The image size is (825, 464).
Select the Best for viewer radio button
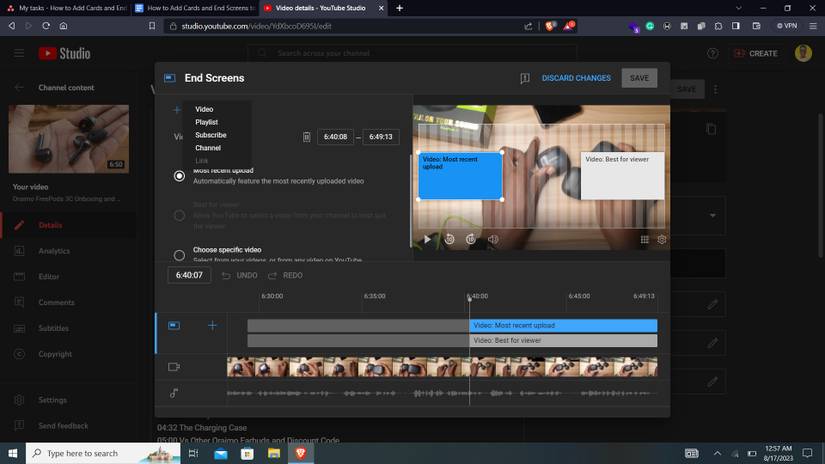tap(179, 215)
